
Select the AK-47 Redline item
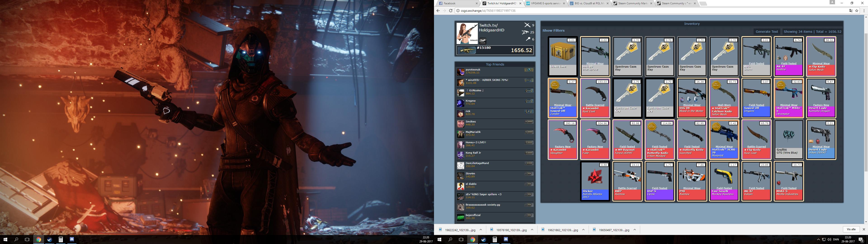[x=788, y=56]
